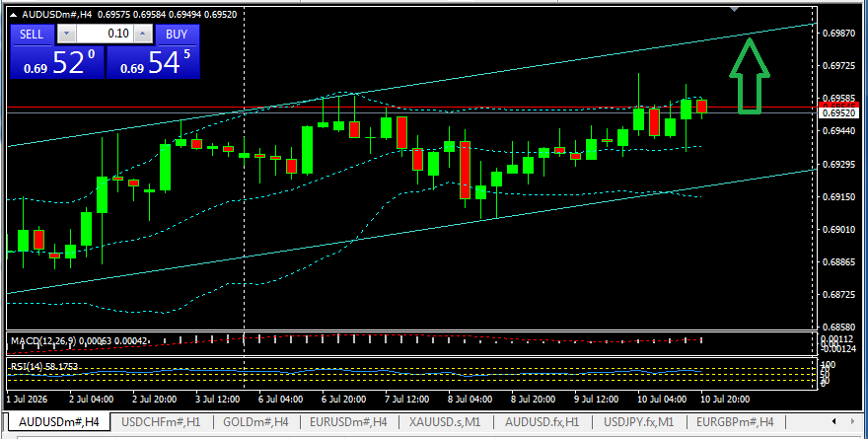This screenshot has height=439, width=868.
Task: Switch to the USDJPY.fx,M1 chart tab
Action: point(639,422)
